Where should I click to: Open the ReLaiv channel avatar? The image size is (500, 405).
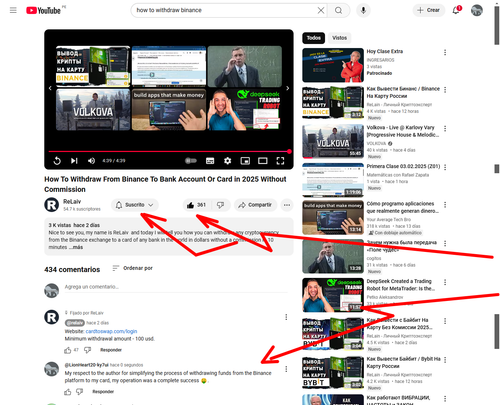pyautogui.click(x=52, y=205)
